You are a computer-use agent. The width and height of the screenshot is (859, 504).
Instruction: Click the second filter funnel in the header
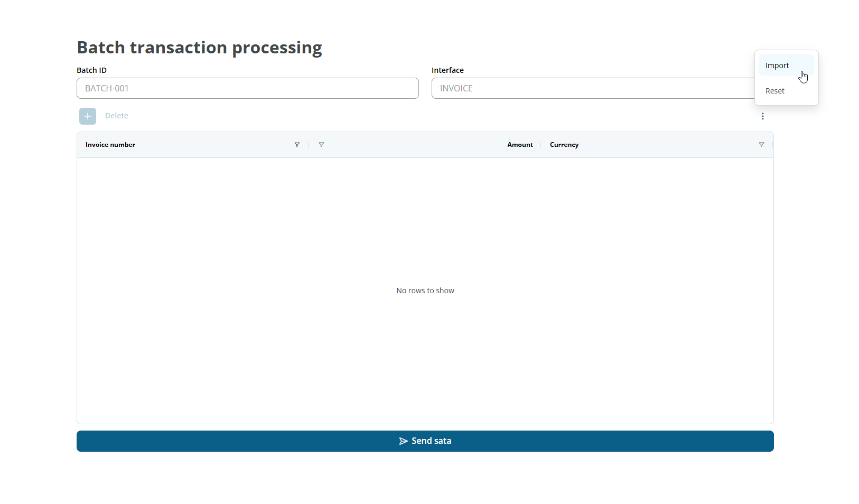(x=322, y=144)
